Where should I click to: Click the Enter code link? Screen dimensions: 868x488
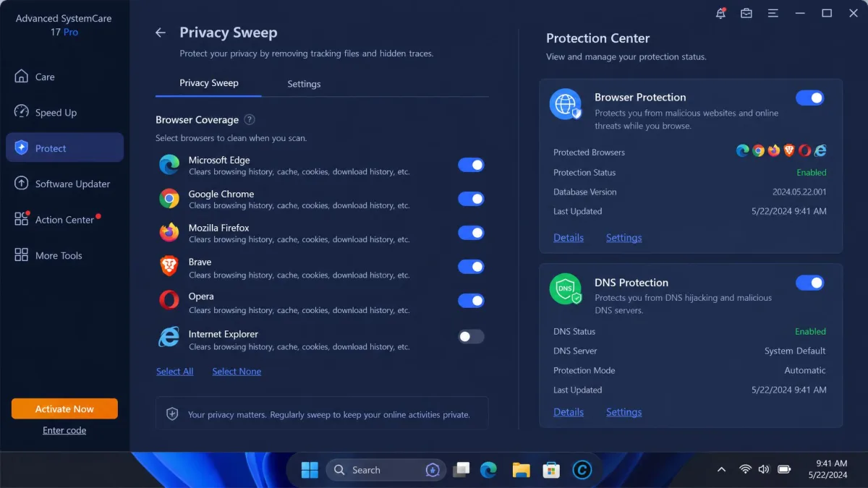pos(64,430)
